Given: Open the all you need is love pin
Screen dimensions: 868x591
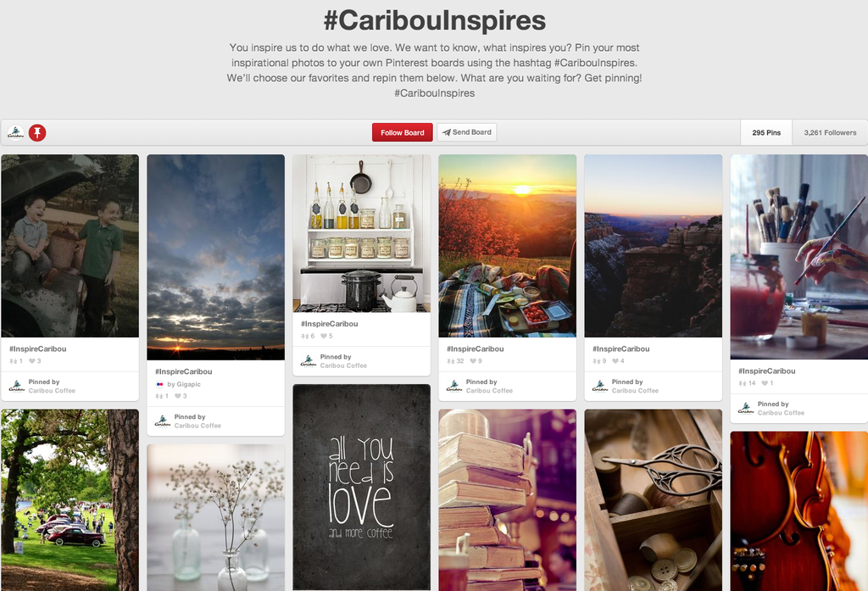Looking at the screenshot, I should tap(361, 488).
